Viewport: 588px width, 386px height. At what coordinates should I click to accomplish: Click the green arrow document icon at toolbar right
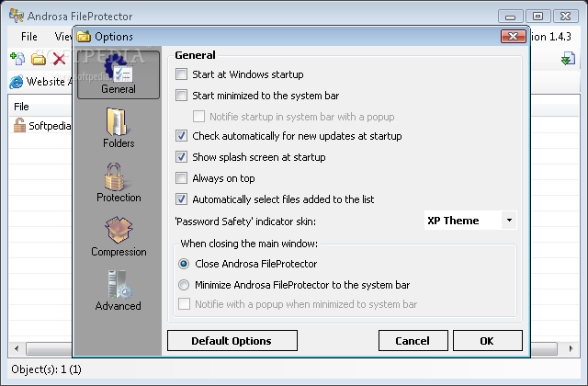[568, 59]
